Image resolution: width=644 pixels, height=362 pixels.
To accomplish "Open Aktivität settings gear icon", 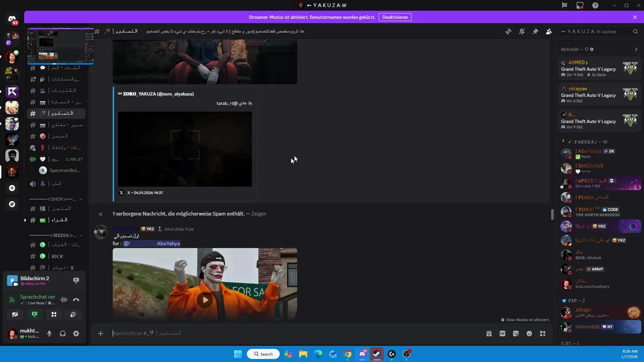I will [592, 49].
